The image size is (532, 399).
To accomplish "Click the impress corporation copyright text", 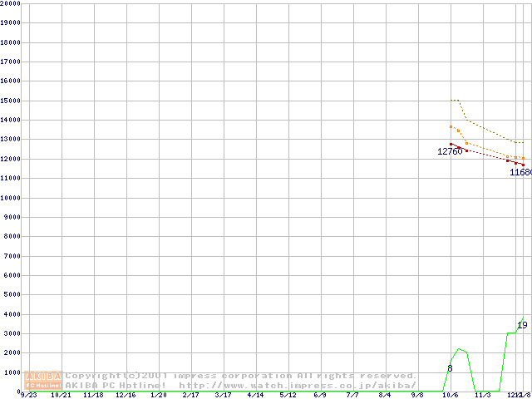I will [241, 376].
